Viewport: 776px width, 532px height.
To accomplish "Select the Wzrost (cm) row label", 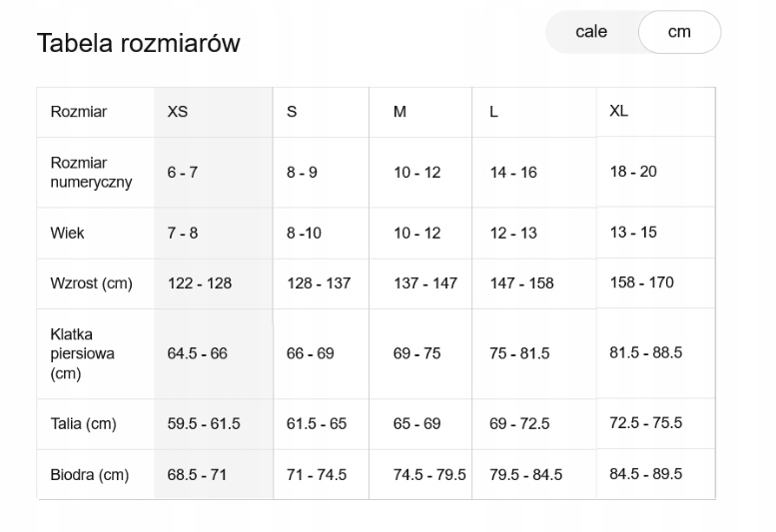I will point(91,283).
